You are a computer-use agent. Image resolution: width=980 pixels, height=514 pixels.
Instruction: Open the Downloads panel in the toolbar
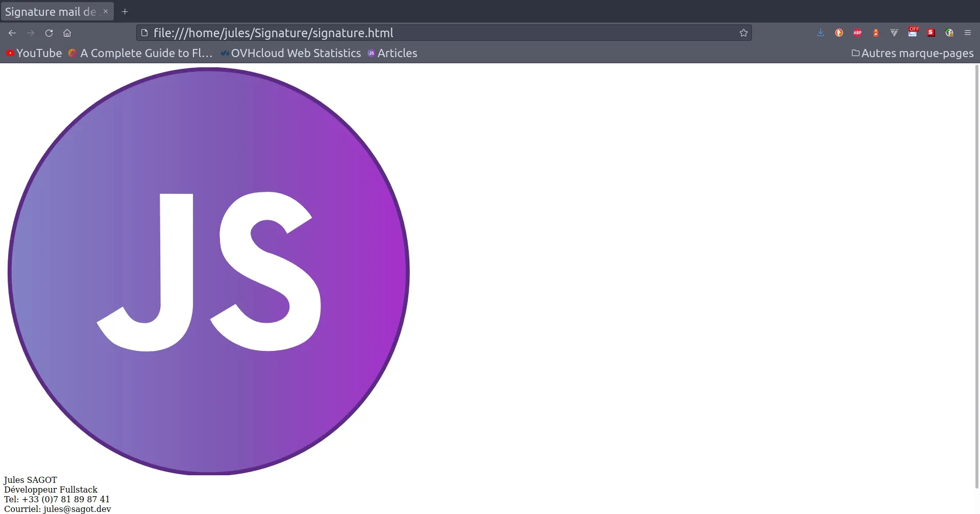pos(820,33)
